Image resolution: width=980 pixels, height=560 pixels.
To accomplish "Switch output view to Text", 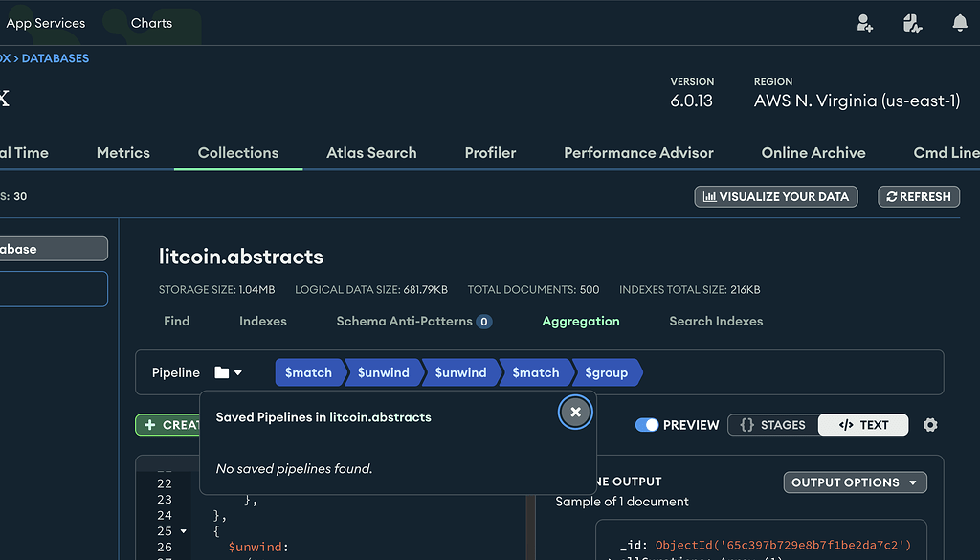I will pos(863,424).
